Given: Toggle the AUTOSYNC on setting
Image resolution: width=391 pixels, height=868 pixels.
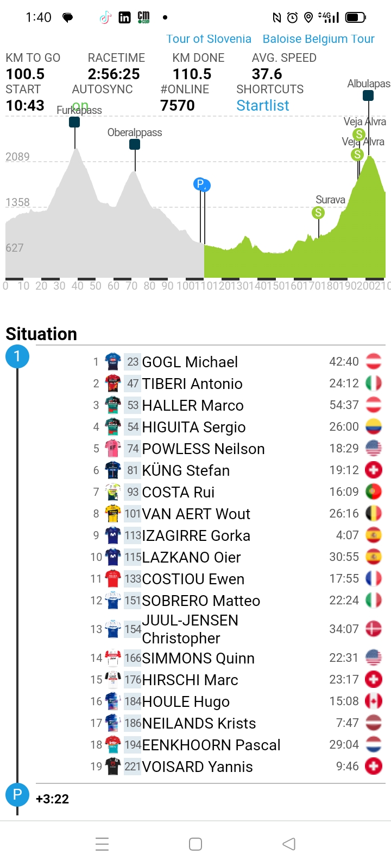Looking at the screenshot, I should point(80,106).
